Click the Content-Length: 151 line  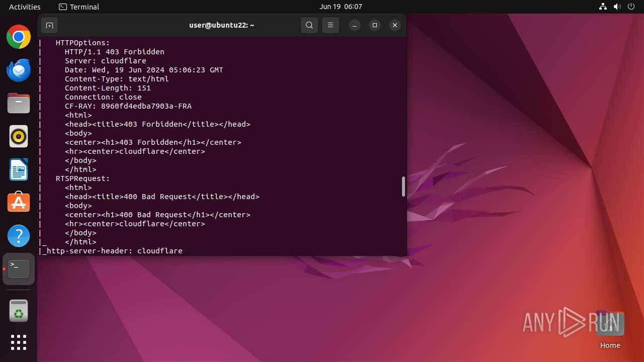coord(108,88)
